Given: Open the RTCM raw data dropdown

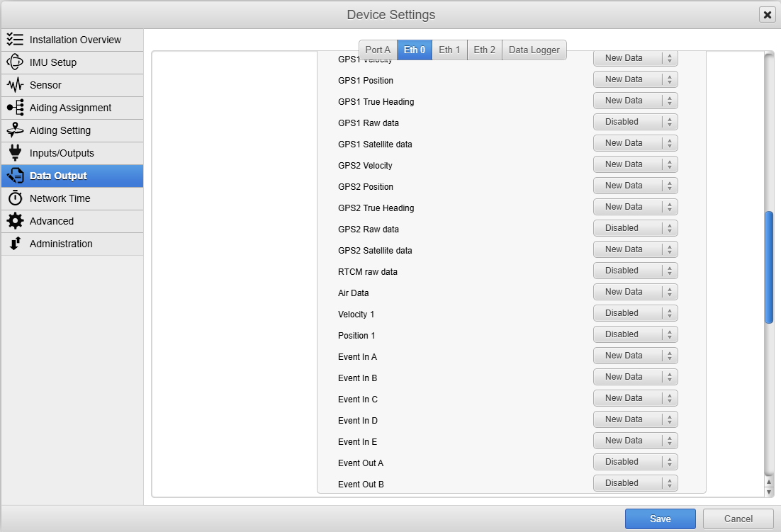Looking at the screenshot, I should (635, 271).
